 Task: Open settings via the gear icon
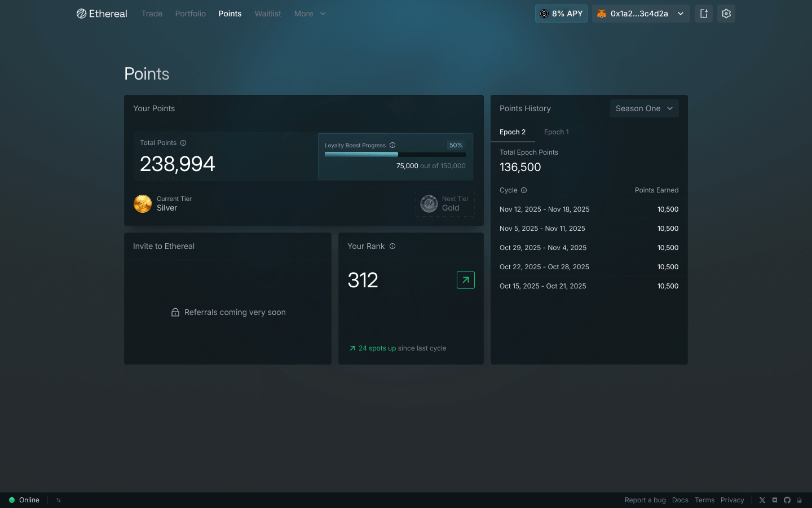[x=726, y=13]
